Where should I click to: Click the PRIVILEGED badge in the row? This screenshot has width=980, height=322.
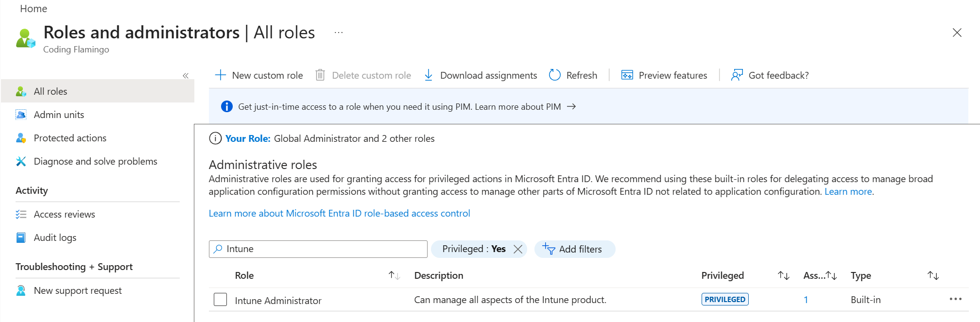725,299
